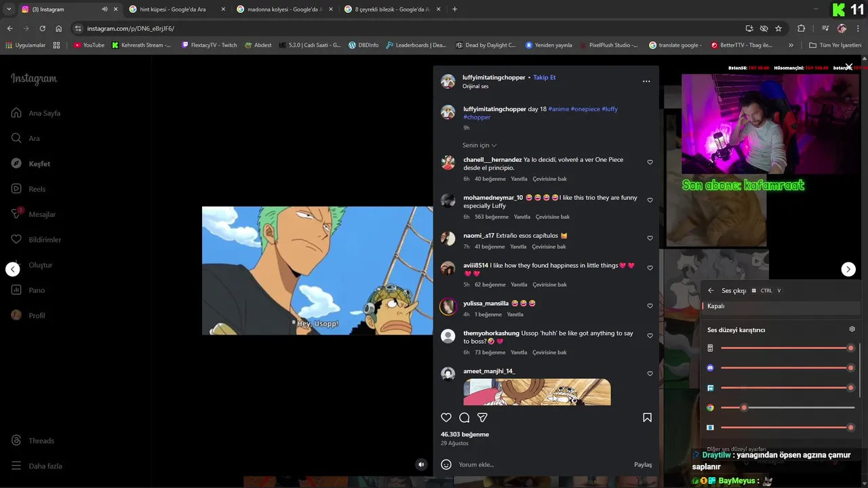Image resolution: width=868 pixels, height=488 pixels.
Task: Click the Discord icon in volume mixer
Action: [710, 368]
